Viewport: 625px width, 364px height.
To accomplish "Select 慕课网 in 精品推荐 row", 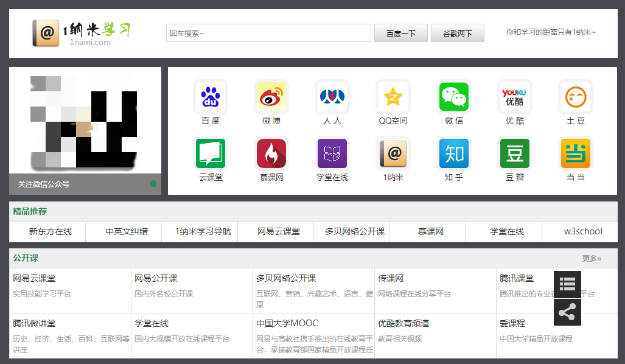I will pyautogui.click(x=430, y=232).
